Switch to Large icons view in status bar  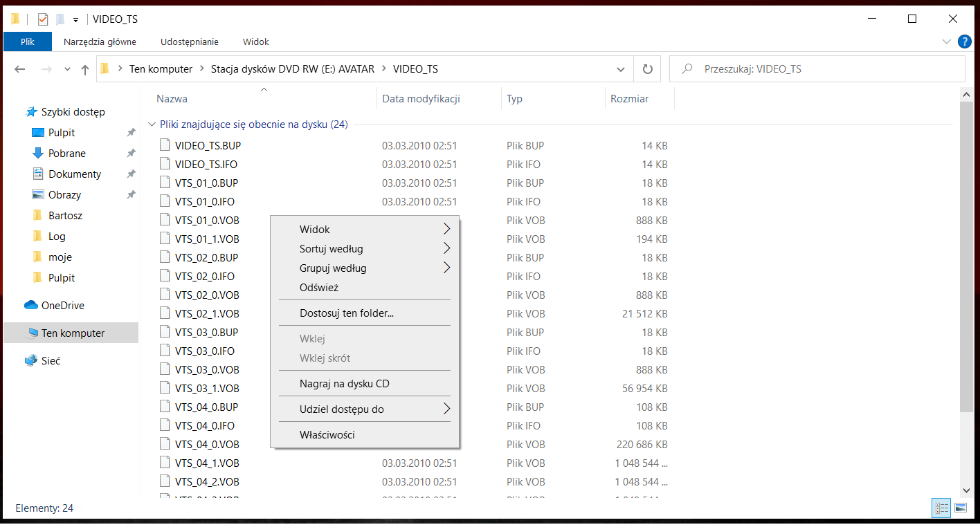tap(960, 508)
